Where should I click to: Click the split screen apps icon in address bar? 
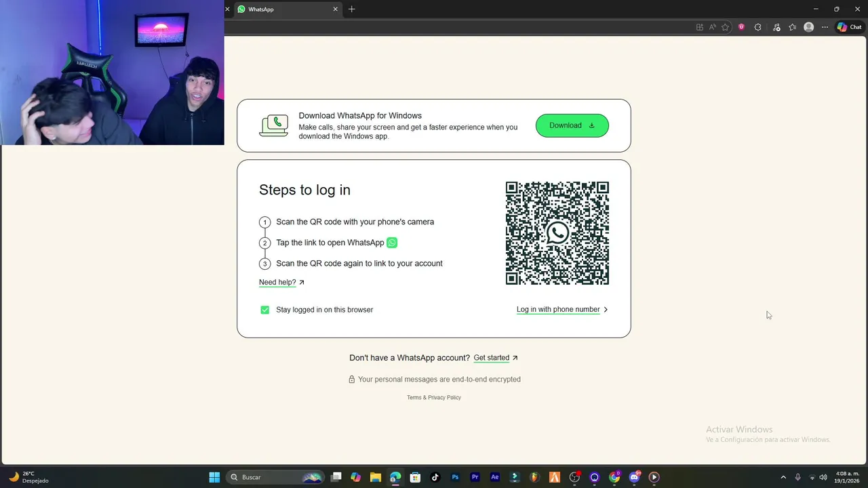[700, 27]
